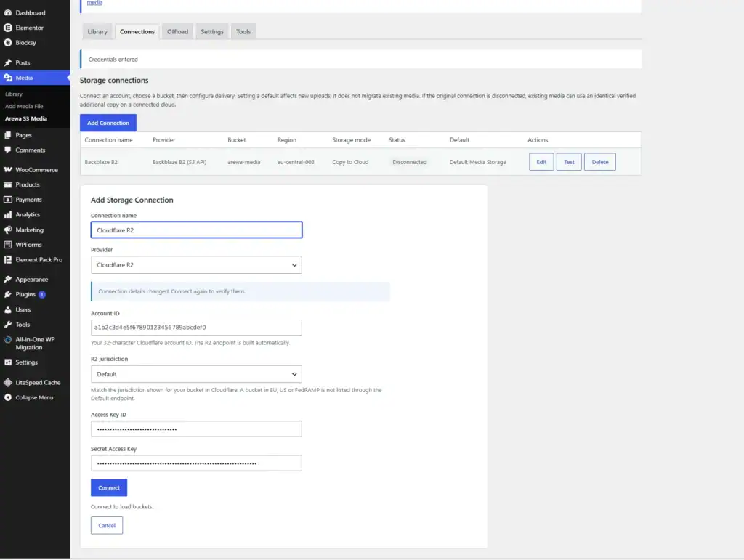744x560 pixels.
Task: Click the Blocksy icon in sidebar
Action: coord(7,43)
